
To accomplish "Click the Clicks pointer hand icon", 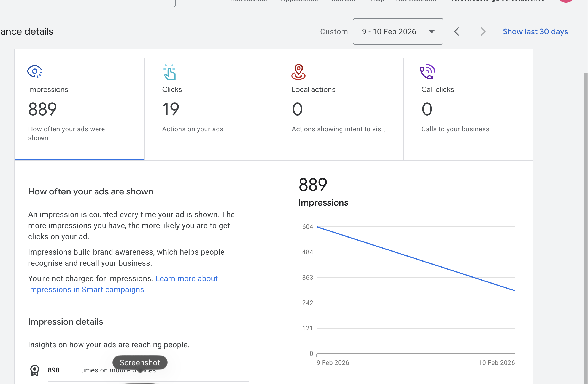I will click(169, 72).
